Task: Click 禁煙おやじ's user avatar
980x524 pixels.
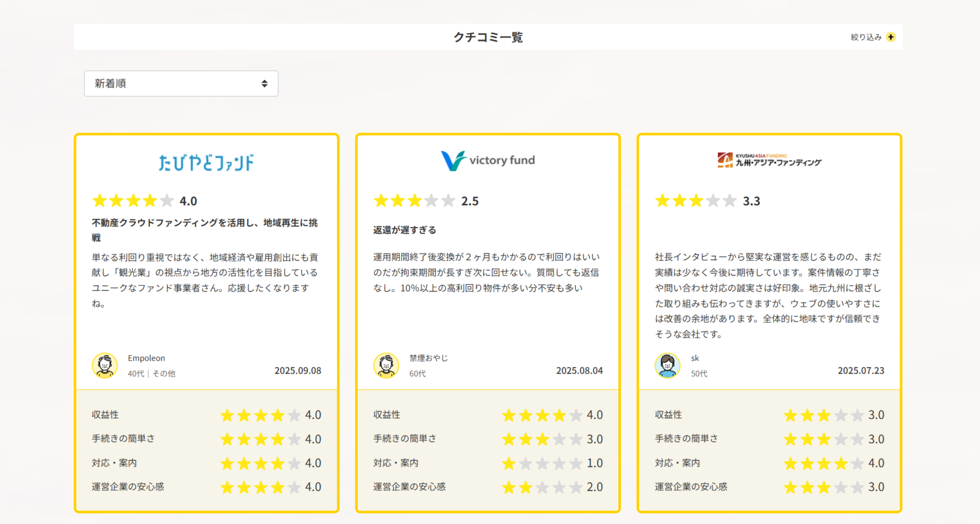Action: 386,365
